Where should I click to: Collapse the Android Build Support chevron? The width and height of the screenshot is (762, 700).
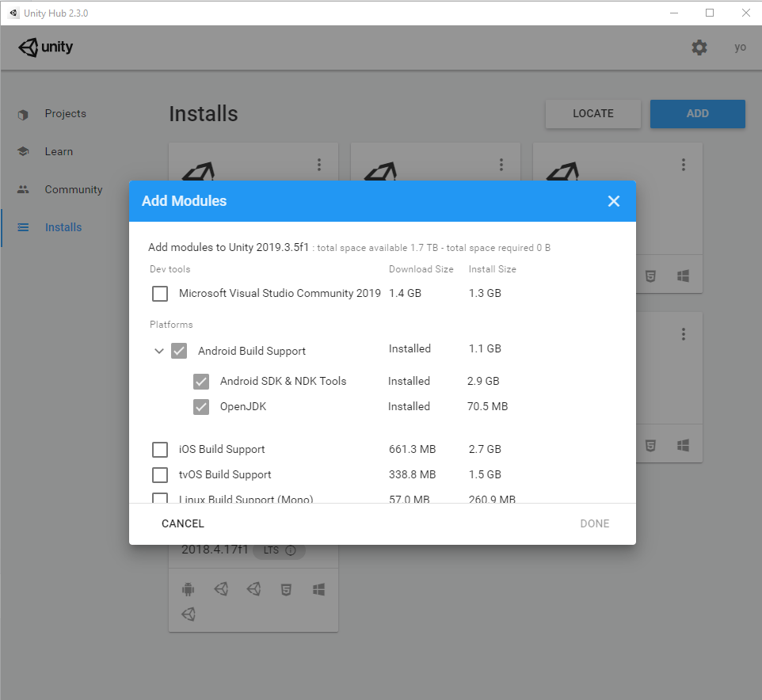click(x=159, y=351)
